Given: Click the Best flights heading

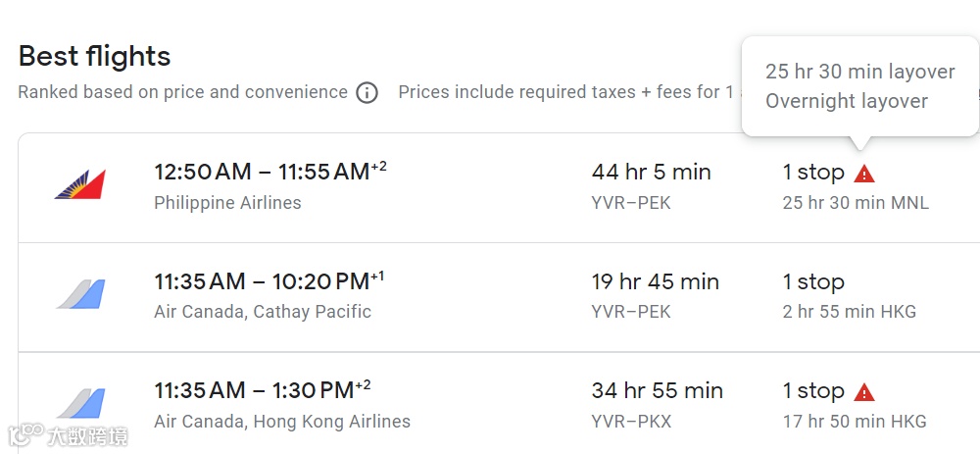Looking at the screenshot, I should point(94,56).
